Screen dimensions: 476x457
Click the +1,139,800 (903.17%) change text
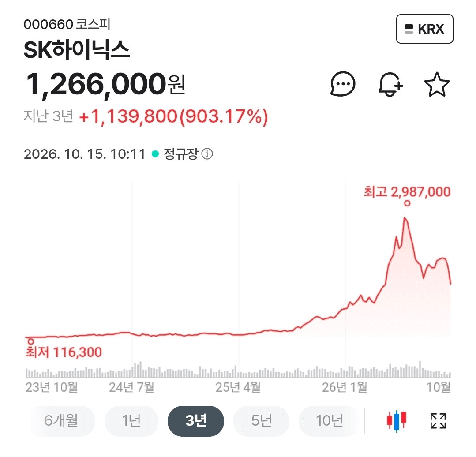pyautogui.click(x=173, y=116)
